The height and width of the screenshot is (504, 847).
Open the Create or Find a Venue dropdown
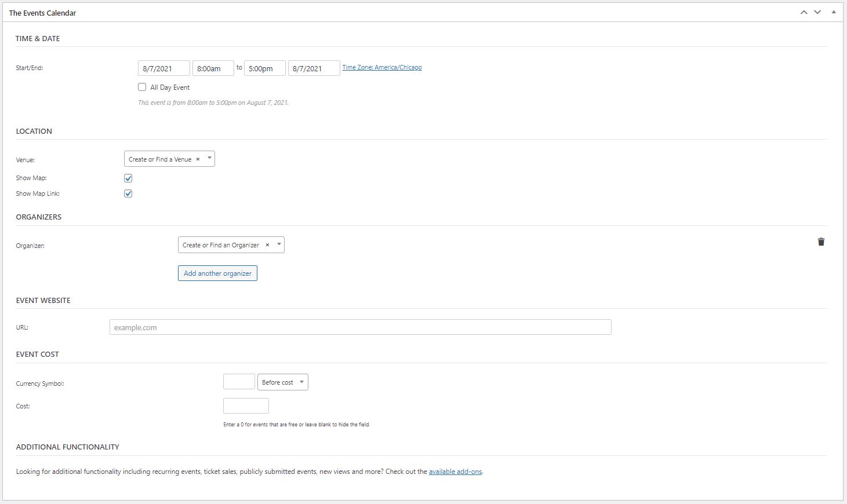(169, 159)
